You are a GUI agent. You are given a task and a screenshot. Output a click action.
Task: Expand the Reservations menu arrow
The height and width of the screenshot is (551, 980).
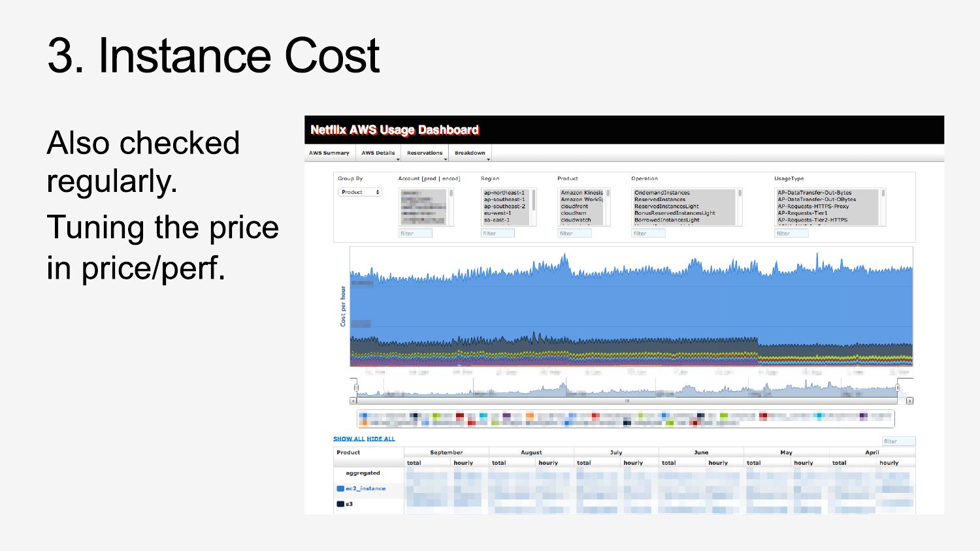coord(446,159)
